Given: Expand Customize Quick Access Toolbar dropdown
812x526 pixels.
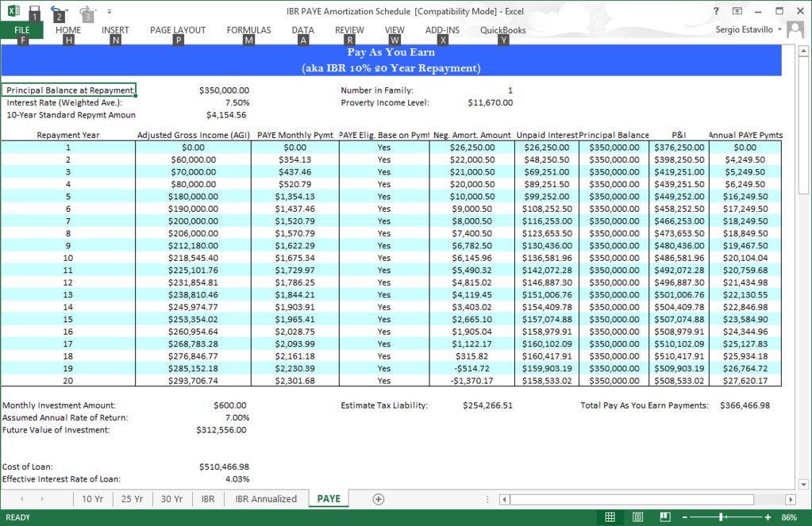Looking at the screenshot, I should click(x=109, y=12).
